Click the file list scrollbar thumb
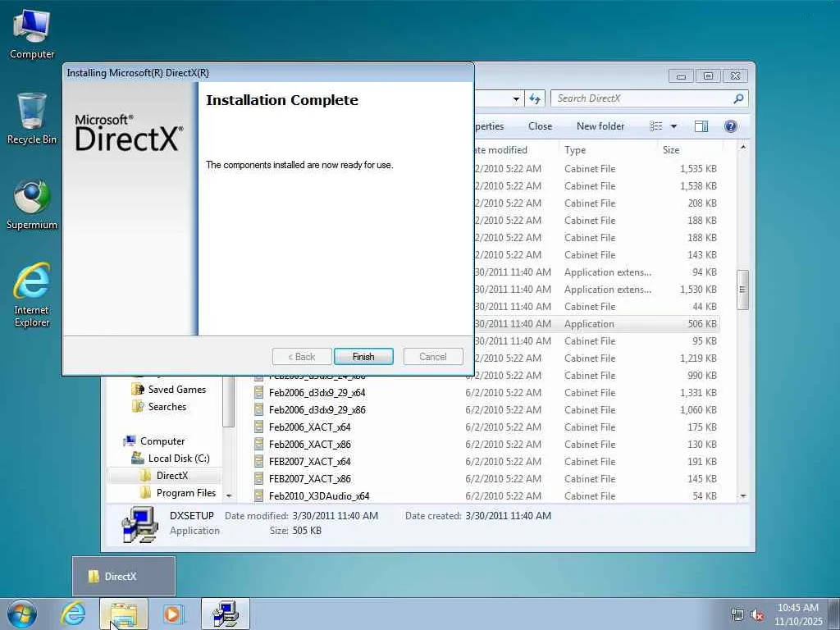Screen dimensions: 840x630 pos(742,290)
